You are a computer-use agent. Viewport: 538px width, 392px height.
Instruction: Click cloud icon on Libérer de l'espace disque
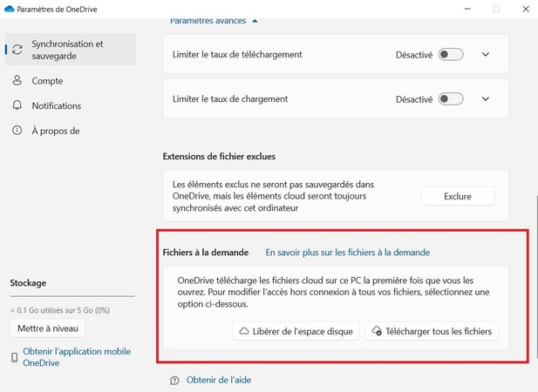click(244, 331)
